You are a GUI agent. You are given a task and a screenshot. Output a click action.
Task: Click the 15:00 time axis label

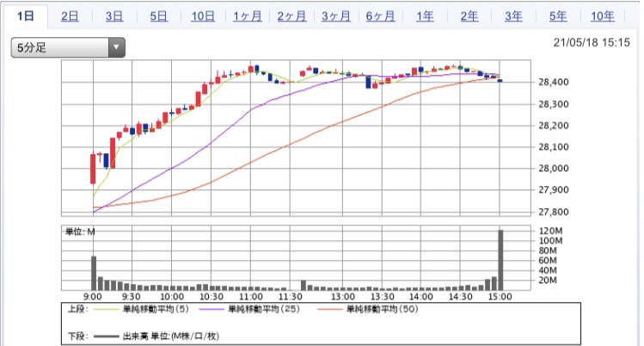click(500, 297)
